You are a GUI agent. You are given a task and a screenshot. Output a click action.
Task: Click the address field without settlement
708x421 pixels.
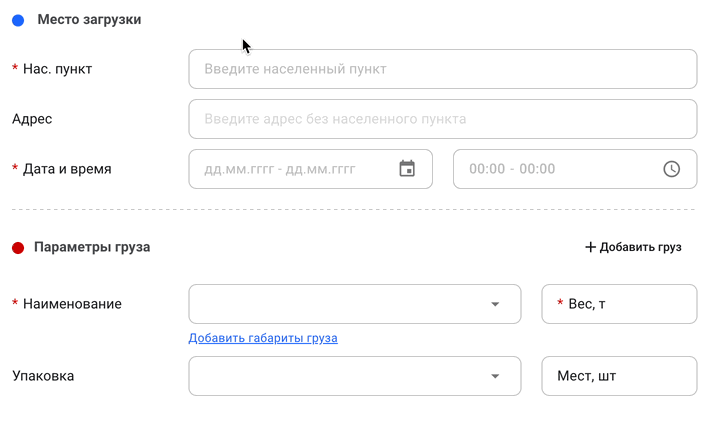(x=442, y=119)
